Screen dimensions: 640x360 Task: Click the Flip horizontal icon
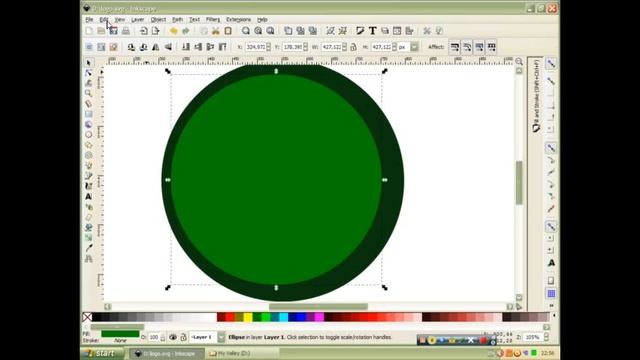(156, 47)
